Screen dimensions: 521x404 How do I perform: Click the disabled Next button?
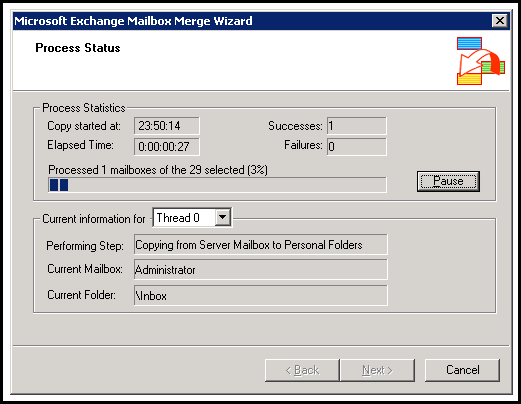(x=377, y=370)
